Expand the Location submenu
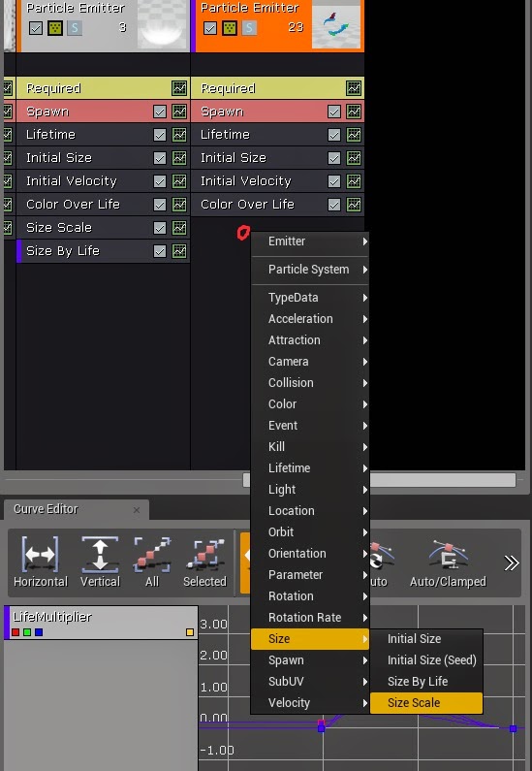 (310, 511)
